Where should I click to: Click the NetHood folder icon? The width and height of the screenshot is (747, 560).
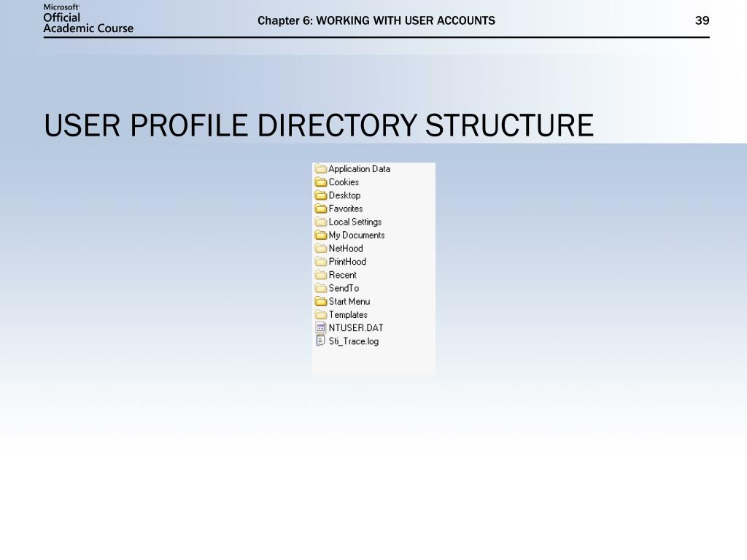pyautogui.click(x=321, y=248)
